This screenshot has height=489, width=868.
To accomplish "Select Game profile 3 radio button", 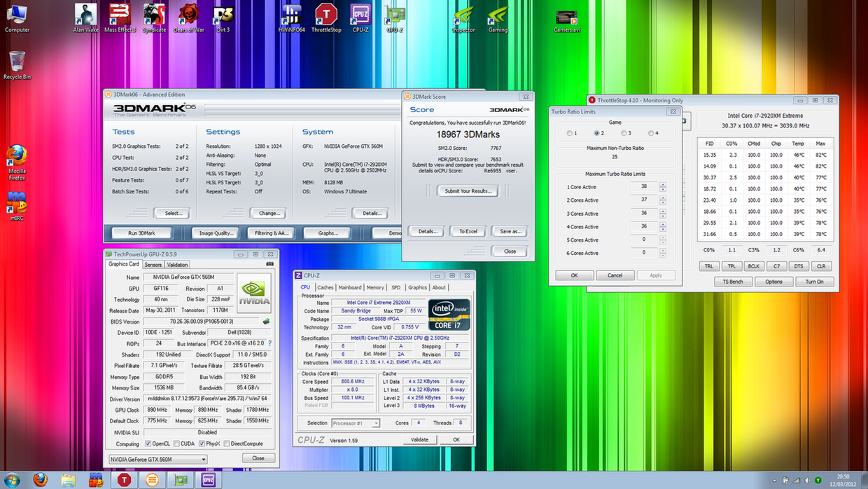I will tap(622, 133).
